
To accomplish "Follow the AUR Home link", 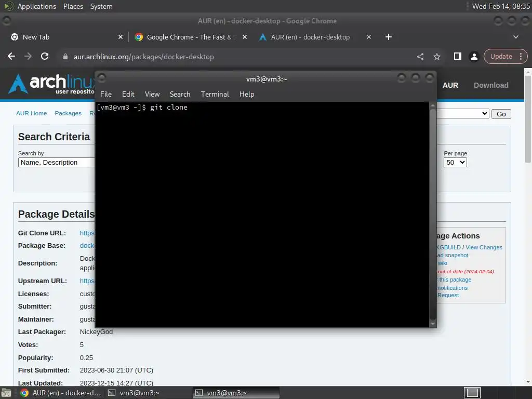I will pos(32,113).
